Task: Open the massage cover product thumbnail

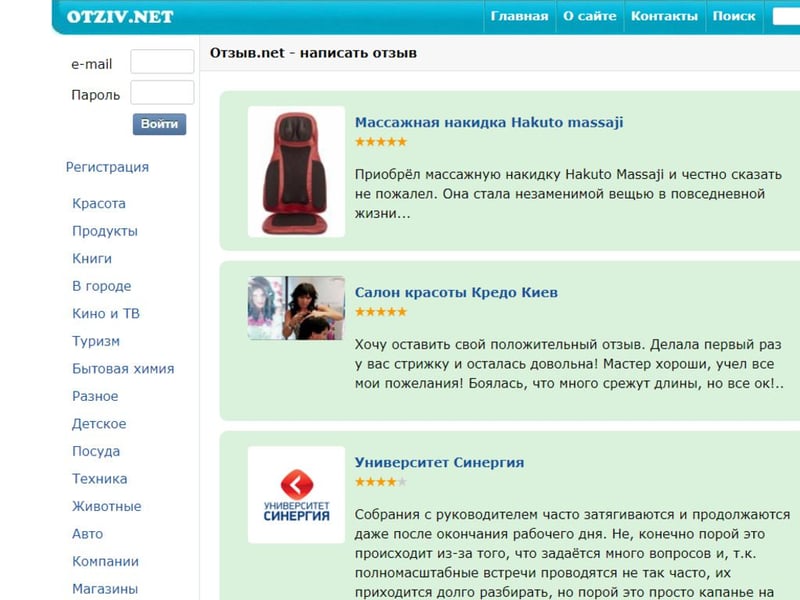Action: point(296,171)
